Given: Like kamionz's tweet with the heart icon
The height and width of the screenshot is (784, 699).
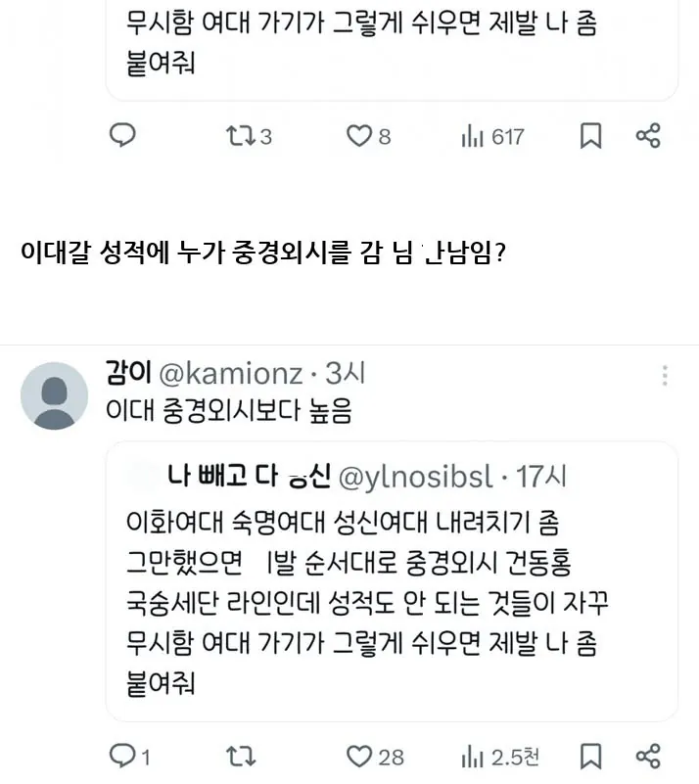Looking at the screenshot, I should click(x=358, y=755).
